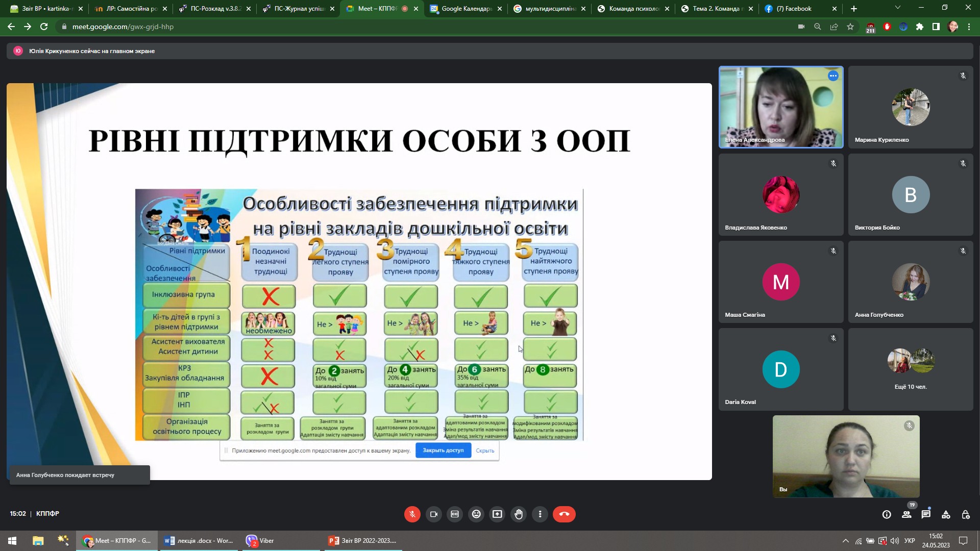Viewport: 980px width, 551px height.
Task: Open zoom magnifier in address bar
Action: 818,27
